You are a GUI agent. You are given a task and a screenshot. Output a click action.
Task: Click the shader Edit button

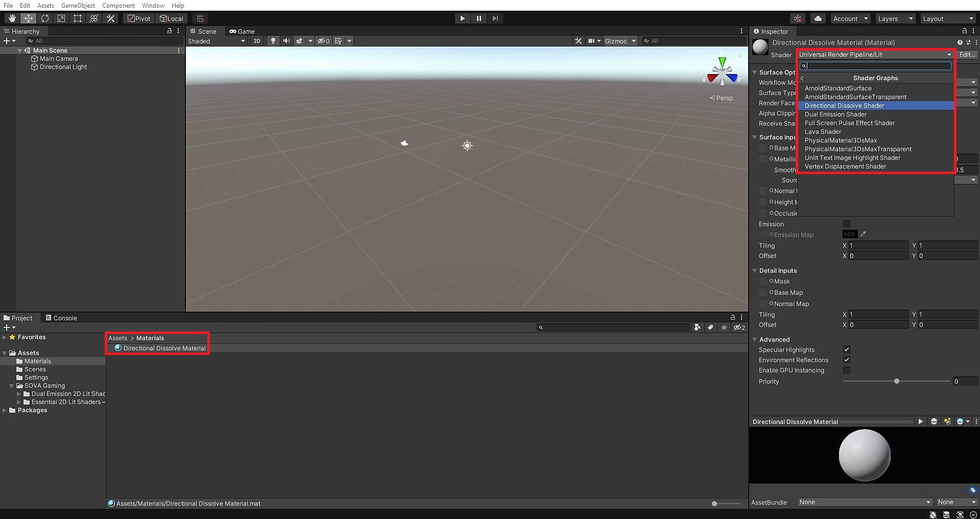(x=967, y=55)
